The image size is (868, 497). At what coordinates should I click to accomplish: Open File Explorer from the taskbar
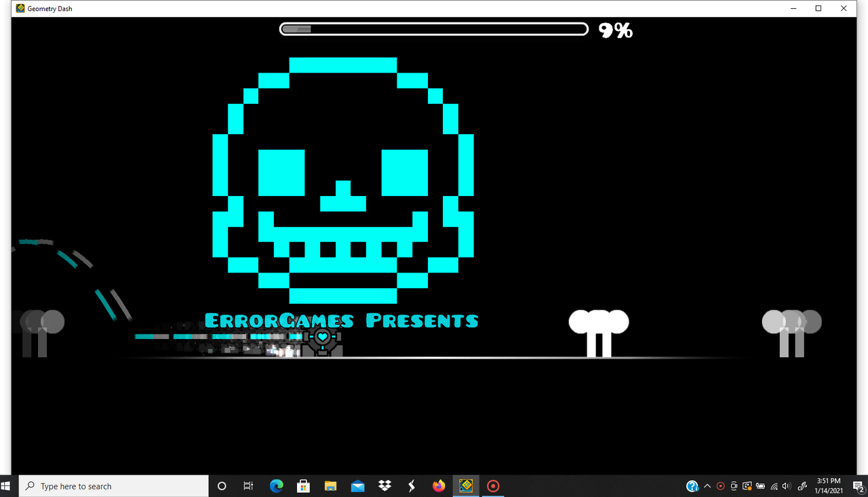pos(330,486)
